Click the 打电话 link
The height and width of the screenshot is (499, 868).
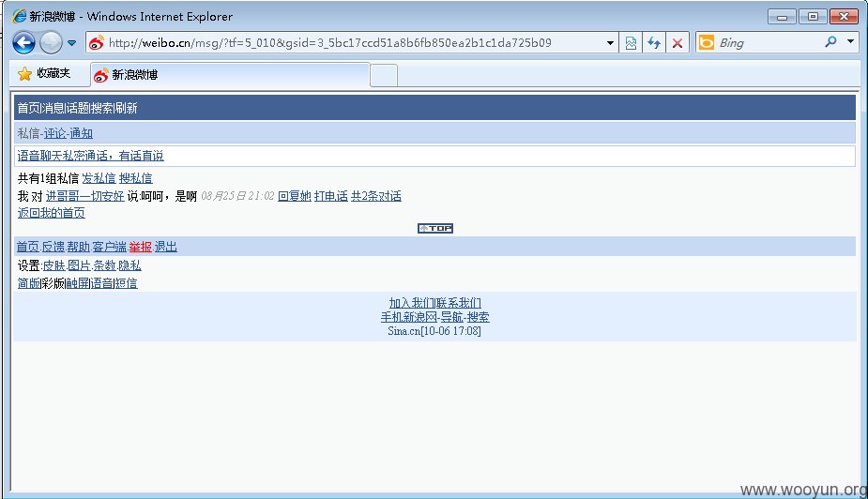point(330,196)
